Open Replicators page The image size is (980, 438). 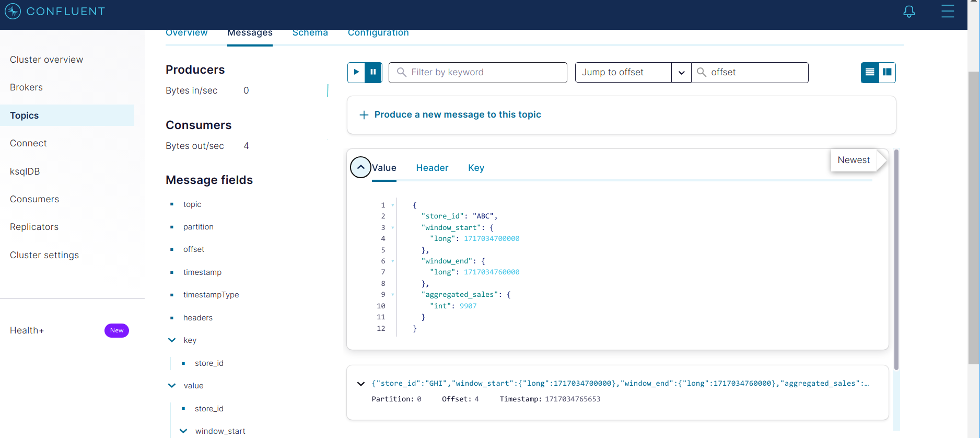point(34,227)
